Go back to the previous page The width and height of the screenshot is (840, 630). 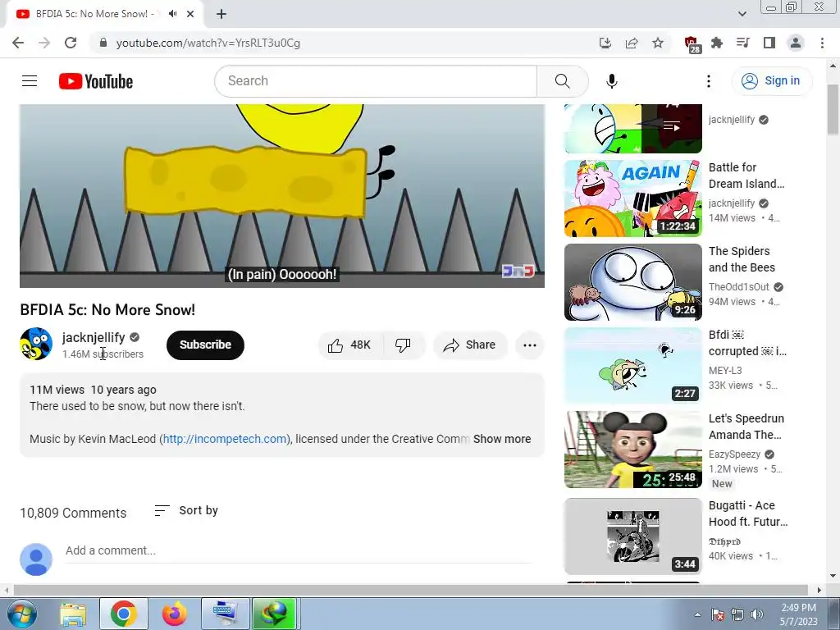(x=18, y=43)
